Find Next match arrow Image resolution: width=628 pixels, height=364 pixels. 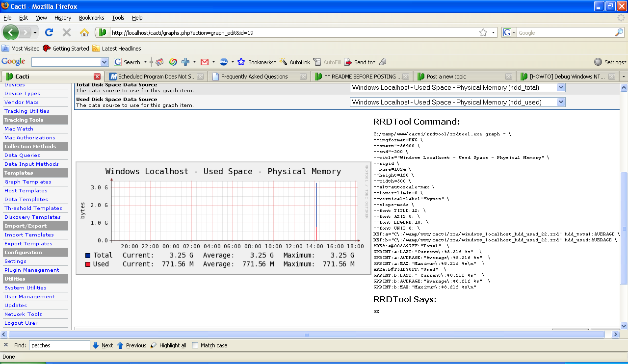click(103, 345)
